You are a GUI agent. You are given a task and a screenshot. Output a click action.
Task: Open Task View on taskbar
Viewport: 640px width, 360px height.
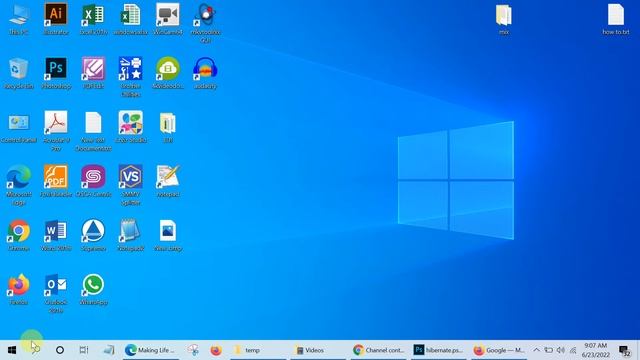84,350
